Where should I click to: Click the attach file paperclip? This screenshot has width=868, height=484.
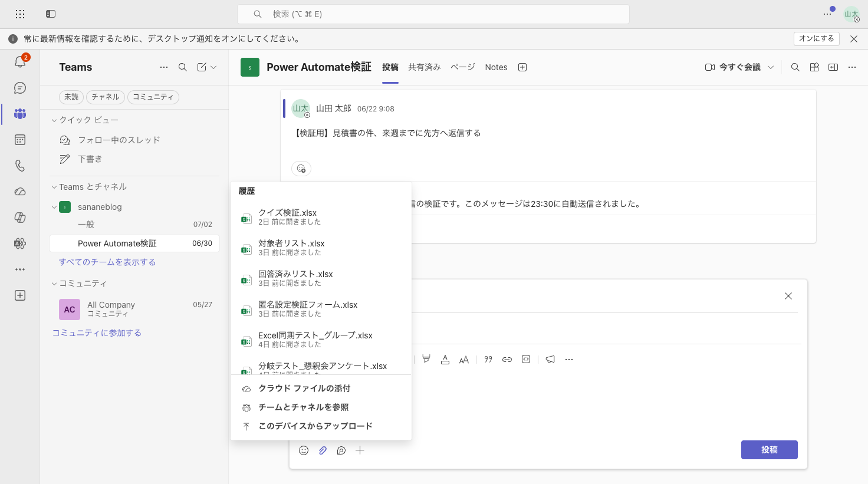click(323, 450)
